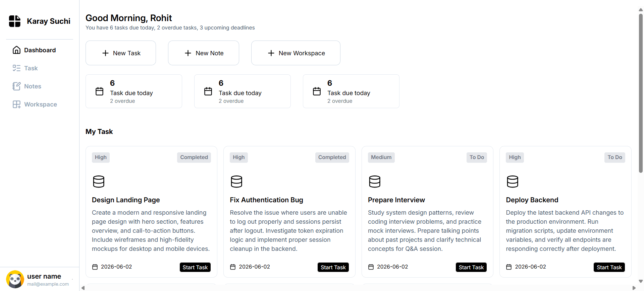Viewport: 644px width, 291px height.
Task: Click High priority tag on Deploy Backend
Action: [515, 157]
